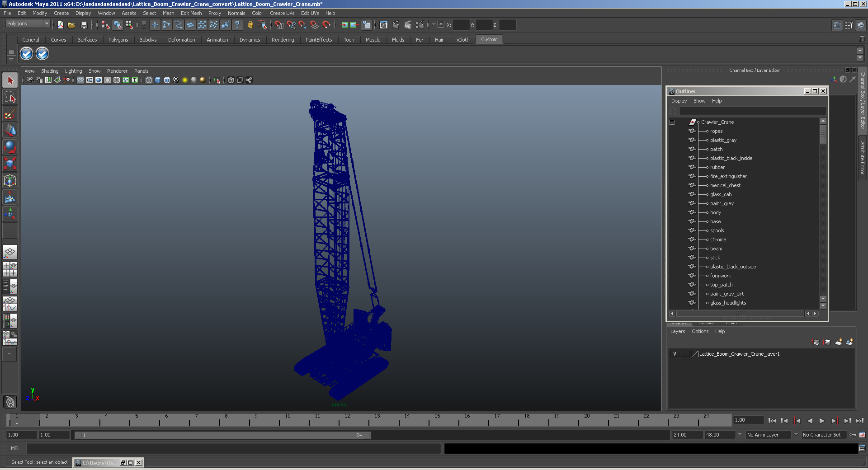
Task: Toggle auto keyframe button
Action: pyautogui.click(x=852, y=435)
